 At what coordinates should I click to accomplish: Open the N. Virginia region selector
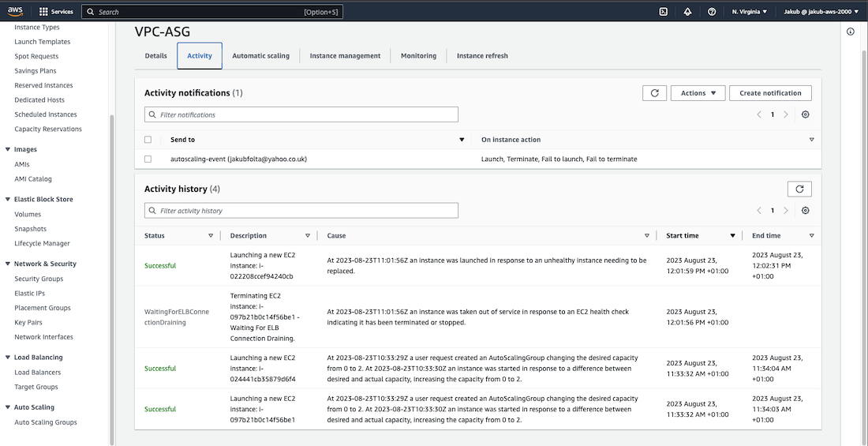click(x=749, y=12)
